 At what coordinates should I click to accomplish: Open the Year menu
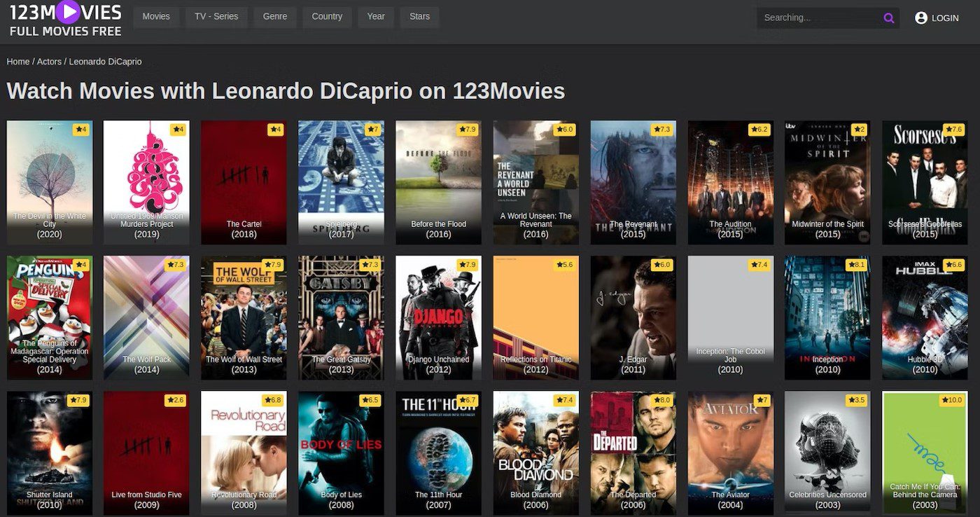(x=376, y=17)
